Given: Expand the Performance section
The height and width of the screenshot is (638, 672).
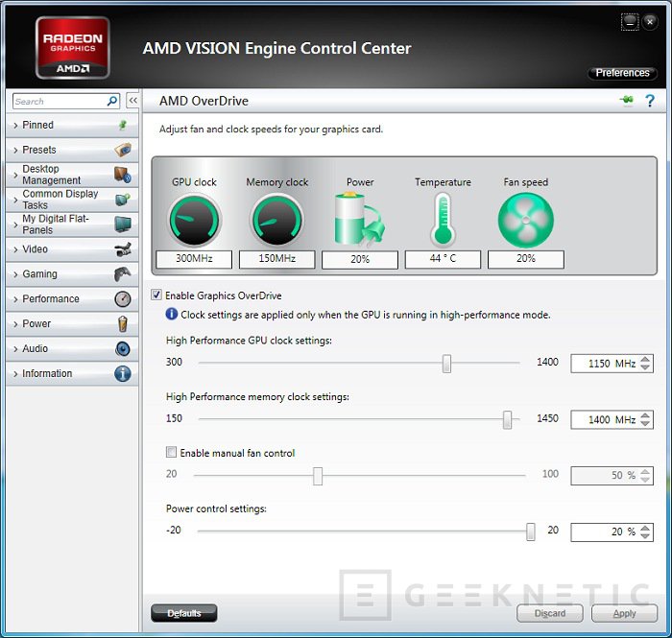Looking at the screenshot, I should 72,299.
